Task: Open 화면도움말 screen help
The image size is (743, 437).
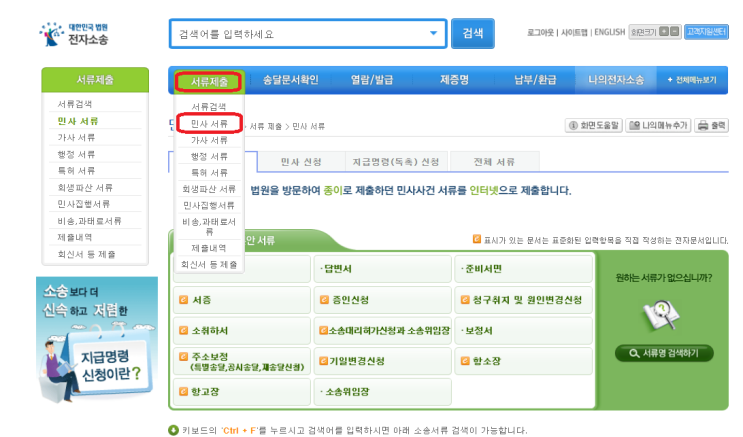Action: click(x=594, y=126)
